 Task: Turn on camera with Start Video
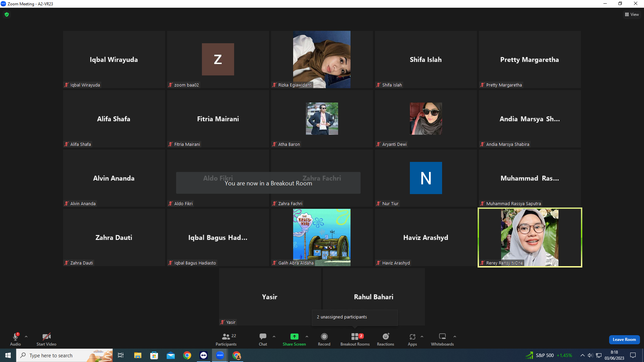pos(46,339)
